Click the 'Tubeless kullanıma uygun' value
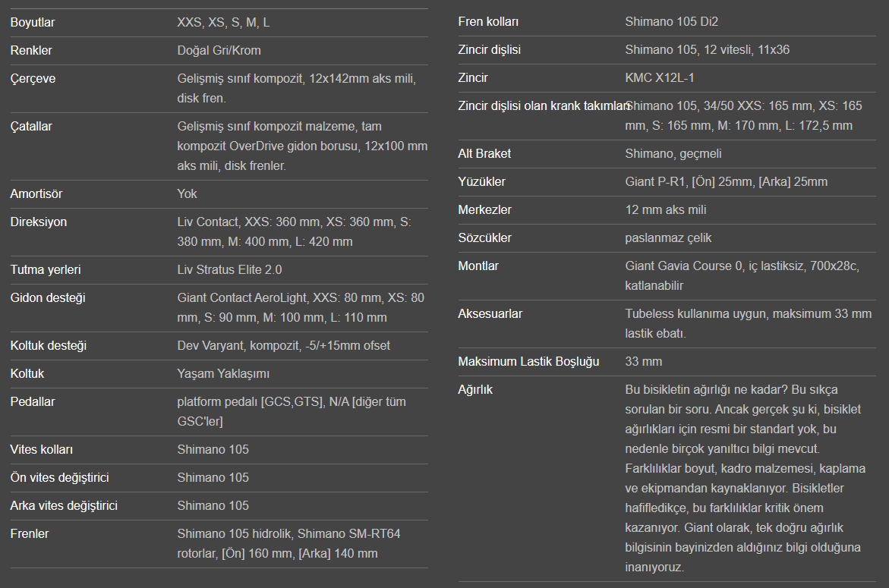The height and width of the screenshot is (588, 889). pyautogui.click(x=749, y=323)
